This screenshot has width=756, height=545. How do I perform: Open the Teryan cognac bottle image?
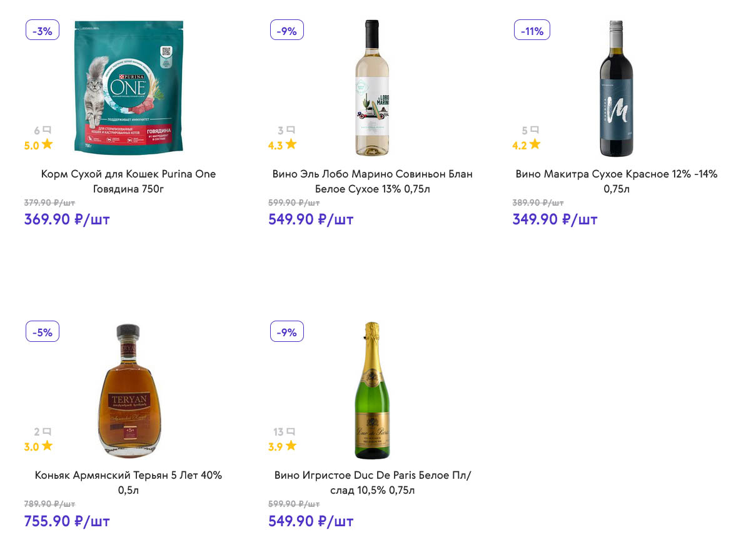tap(128, 391)
